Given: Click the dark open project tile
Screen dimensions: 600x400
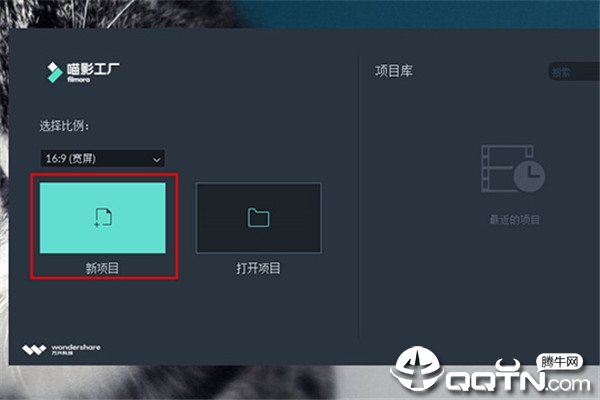Looking at the screenshot, I should coord(259,218).
